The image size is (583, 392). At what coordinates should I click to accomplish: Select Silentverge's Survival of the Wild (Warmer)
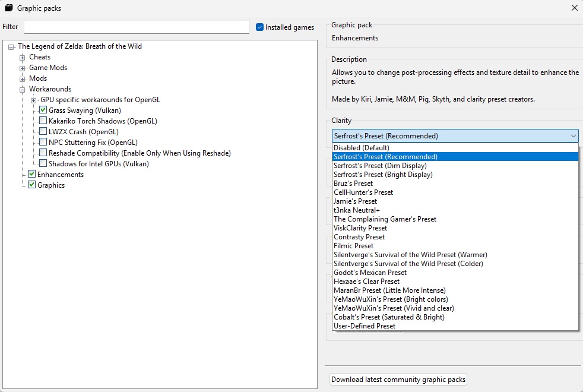tap(455, 255)
